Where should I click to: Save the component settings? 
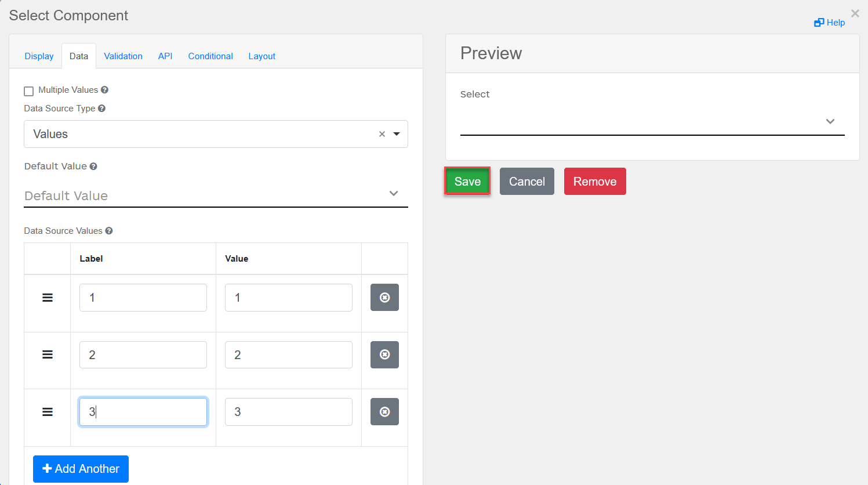(x=467, y=182)
